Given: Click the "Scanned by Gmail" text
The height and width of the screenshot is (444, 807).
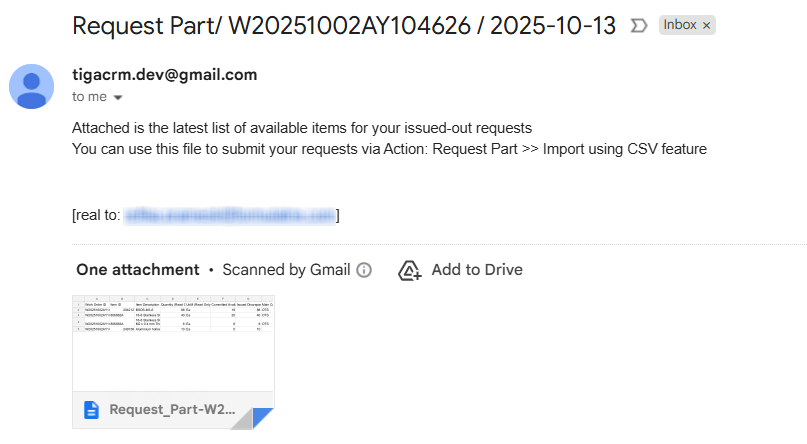Looking at the screenshot, I should click(x=286, y=270).
